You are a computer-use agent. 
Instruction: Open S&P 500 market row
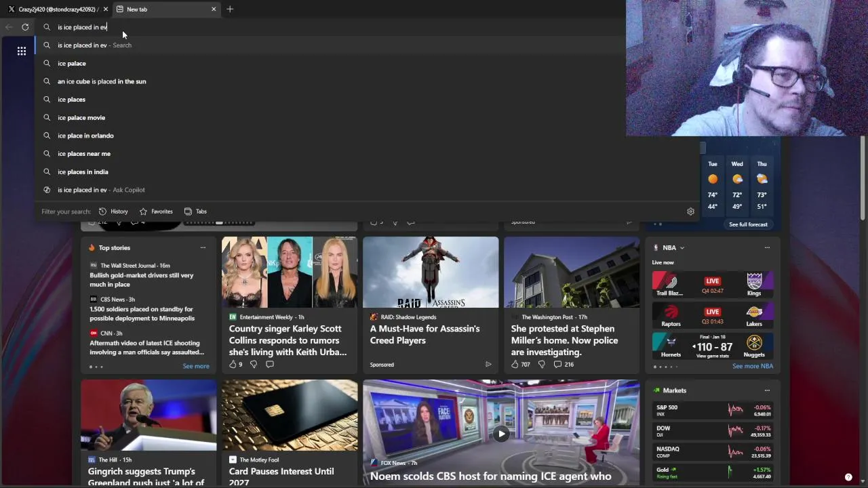tap(713, 410)
